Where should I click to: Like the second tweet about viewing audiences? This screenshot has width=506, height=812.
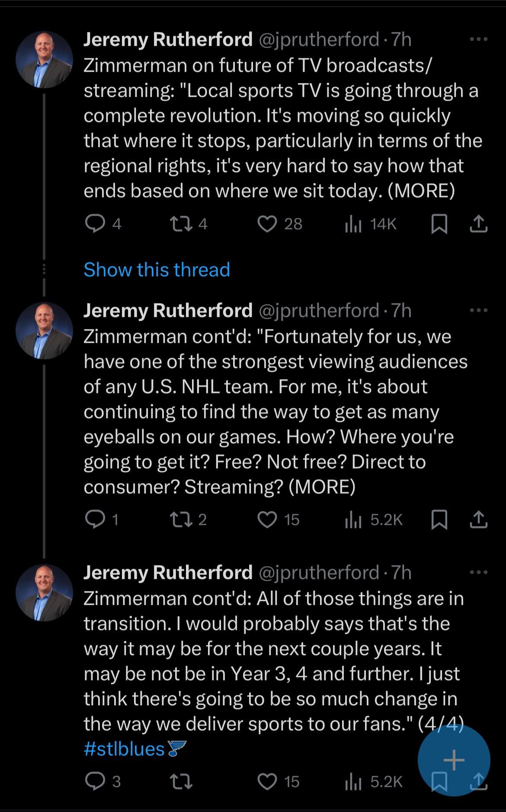(x=267, y=519)
